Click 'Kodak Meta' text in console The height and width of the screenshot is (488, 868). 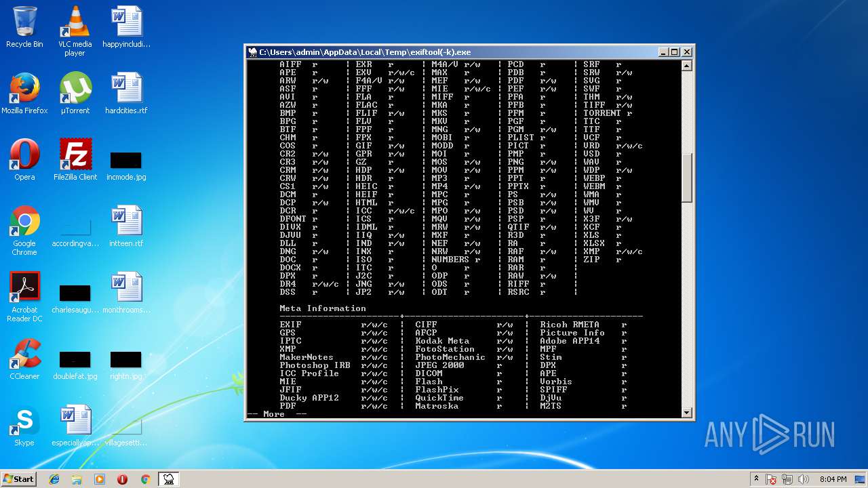(x=442, y=341)
